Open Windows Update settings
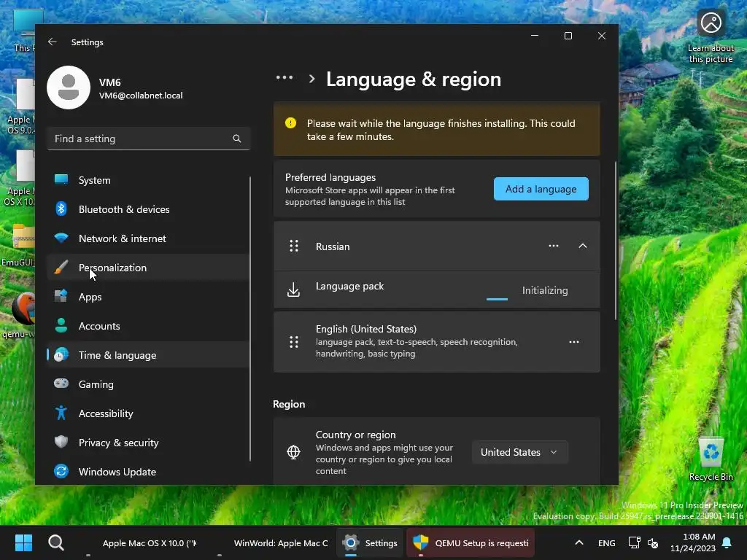Image resolution: width=747 pixels, height=560 pixels. click(148, 472)
